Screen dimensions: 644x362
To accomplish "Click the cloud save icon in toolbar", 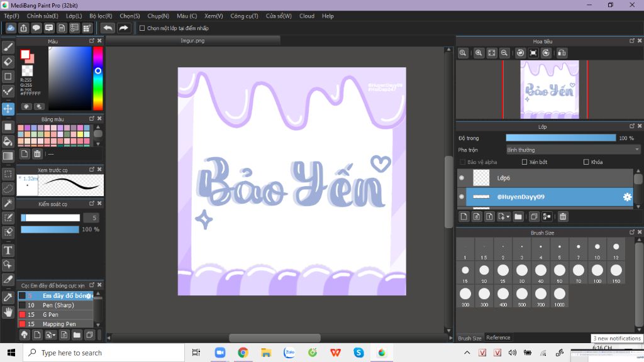I will coord(11,28).
